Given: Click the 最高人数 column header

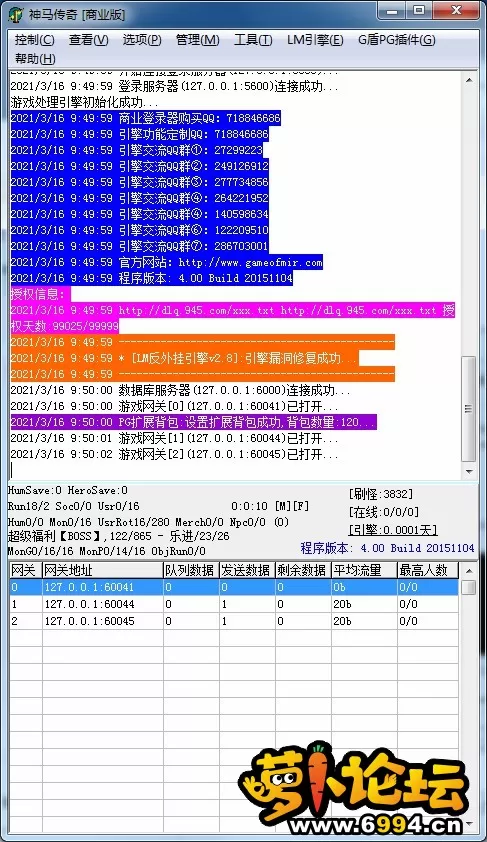Looking at the screenshot, I should [428, 570].
